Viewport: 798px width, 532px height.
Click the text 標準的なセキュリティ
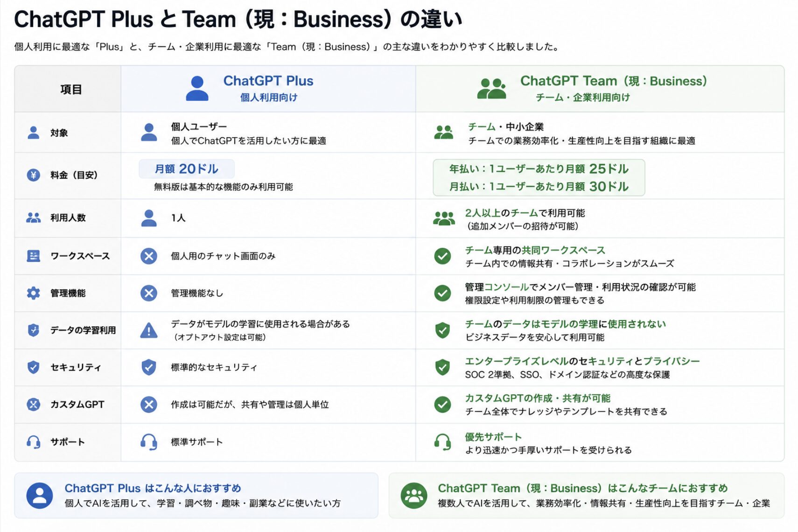tap(214, 368)
